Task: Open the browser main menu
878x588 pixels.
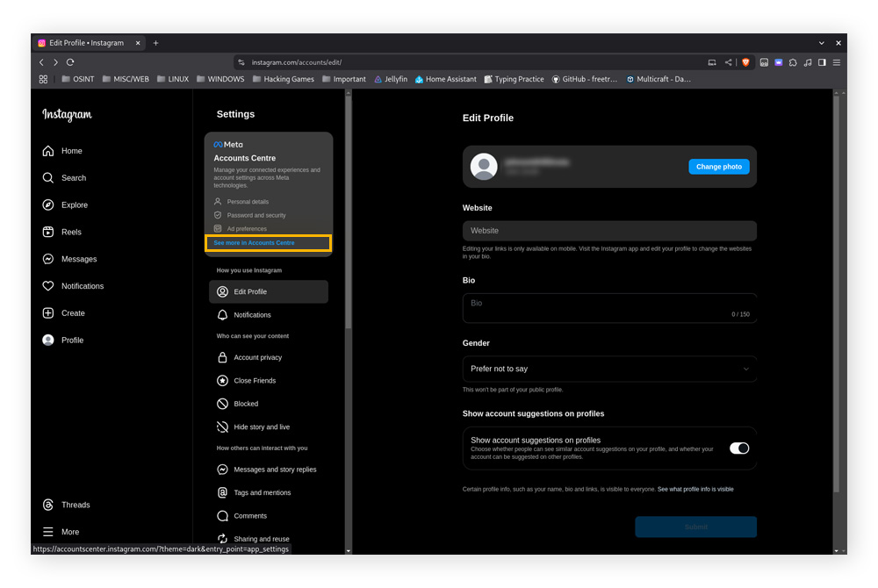Action: pos(837,62)
